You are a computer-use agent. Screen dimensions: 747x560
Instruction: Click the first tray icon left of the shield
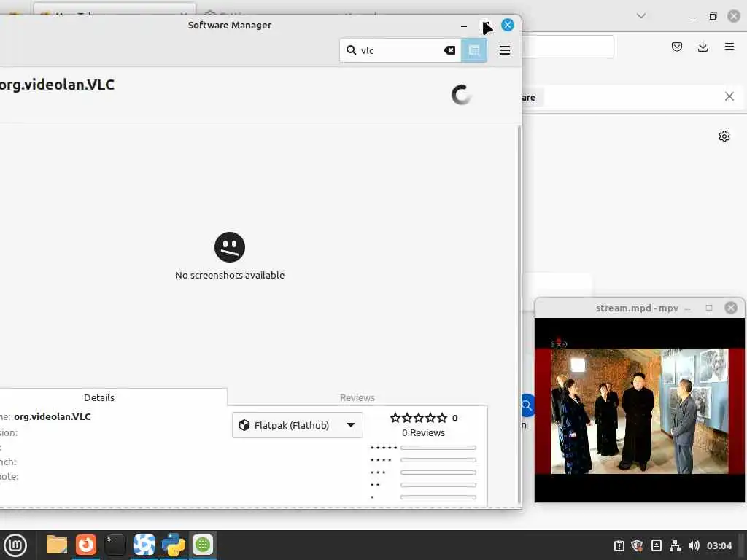(619, 545)
